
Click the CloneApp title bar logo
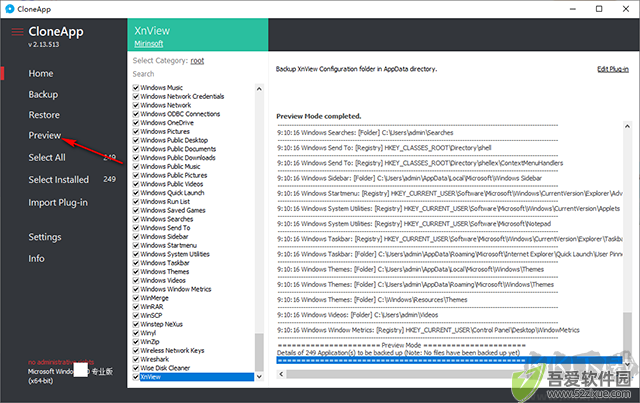coord(10,9)
